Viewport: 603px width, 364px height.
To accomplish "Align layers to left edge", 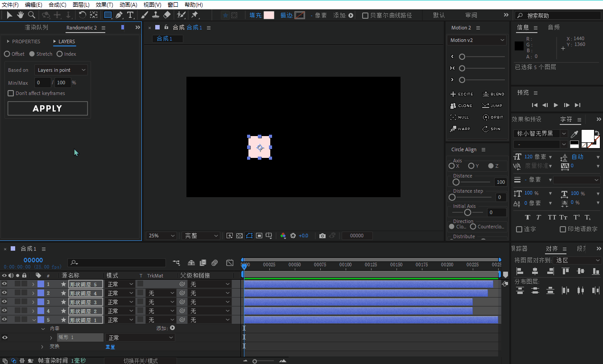I will click(520, 271).
